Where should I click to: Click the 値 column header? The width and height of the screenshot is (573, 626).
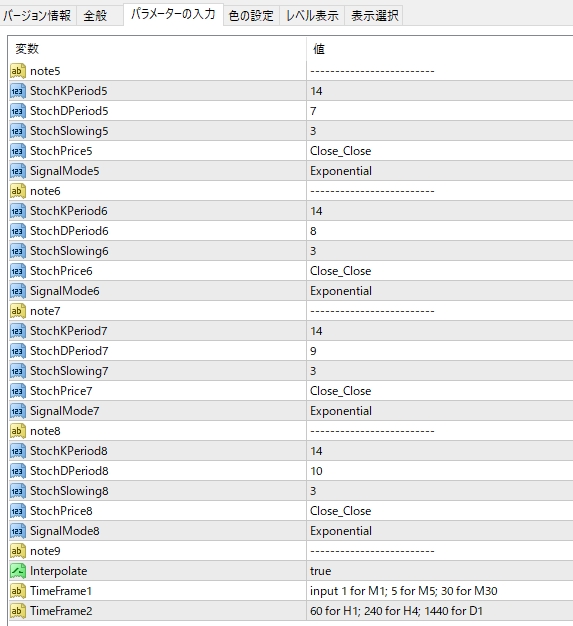[x=440, y=49]
